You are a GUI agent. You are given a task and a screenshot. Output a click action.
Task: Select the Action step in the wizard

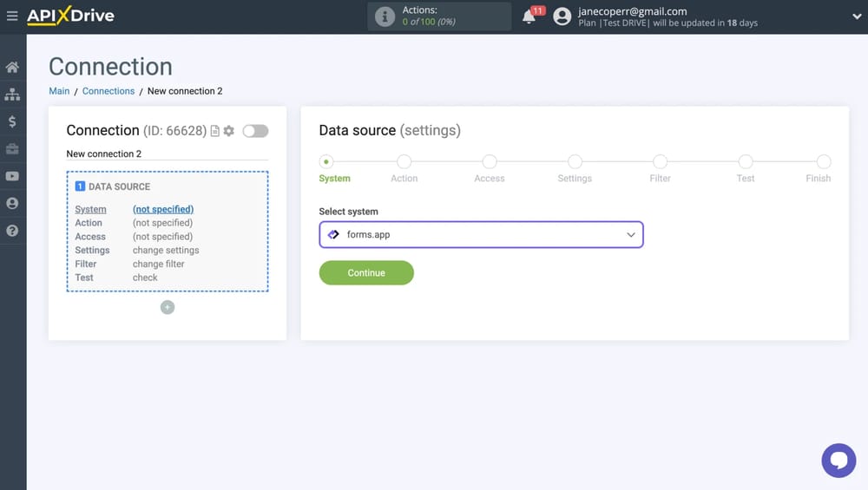click(x=404, y=162)
